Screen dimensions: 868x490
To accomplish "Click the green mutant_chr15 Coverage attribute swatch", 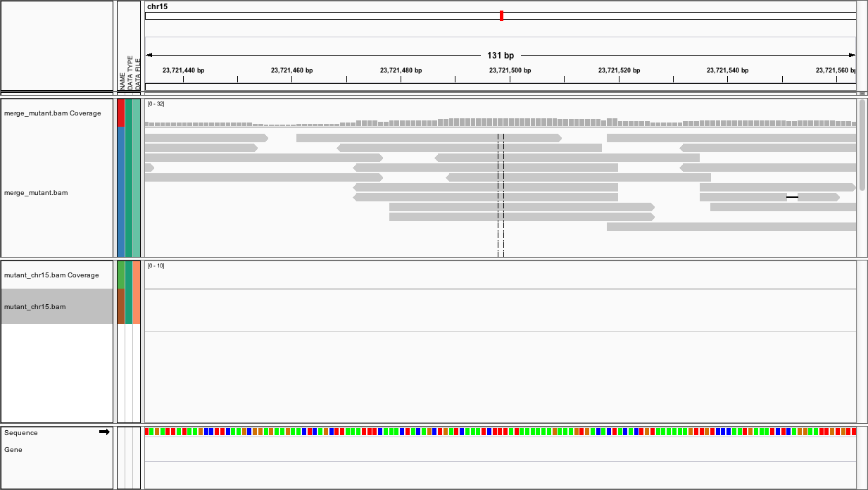I will click(x=121, y=275).
